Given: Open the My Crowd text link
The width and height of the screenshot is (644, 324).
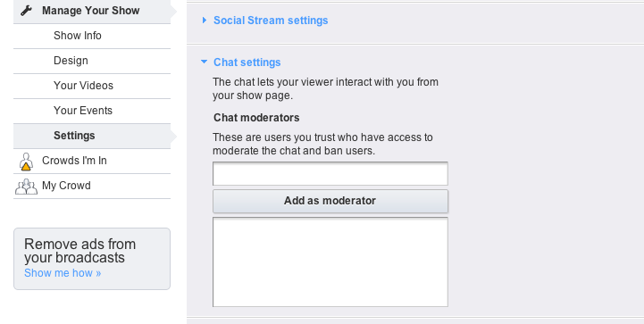Looking at the screenshot, I should tap(66, 186).
